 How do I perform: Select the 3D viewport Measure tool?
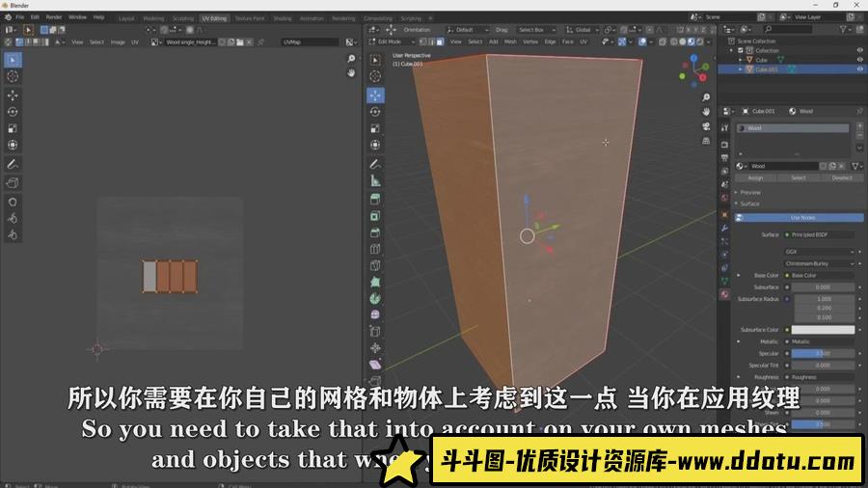pos(375,181)
